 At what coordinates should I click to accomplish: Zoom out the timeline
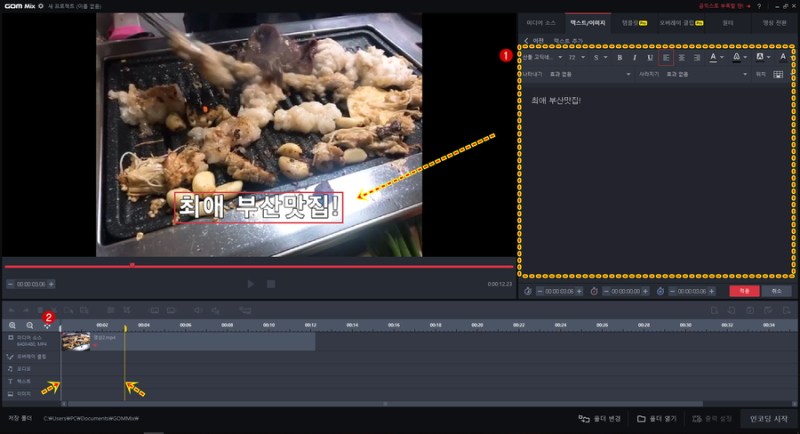pyautogui.click(x=30, y=325)
